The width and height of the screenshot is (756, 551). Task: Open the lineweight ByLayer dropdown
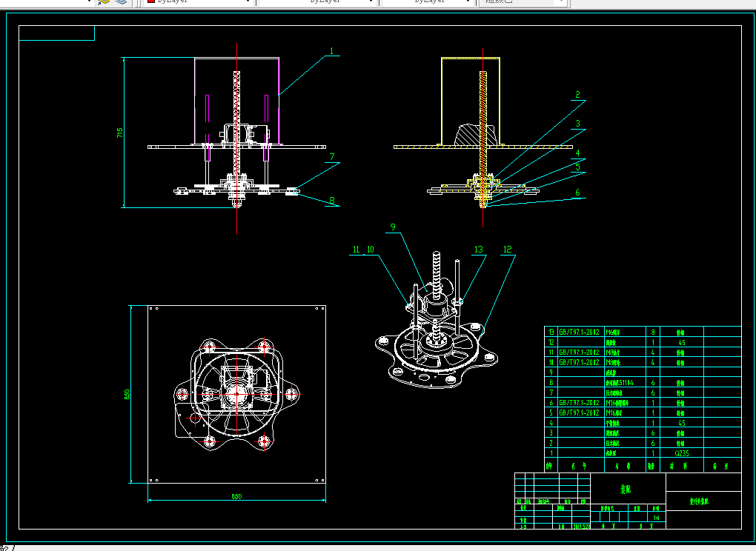tap(427, 2)
